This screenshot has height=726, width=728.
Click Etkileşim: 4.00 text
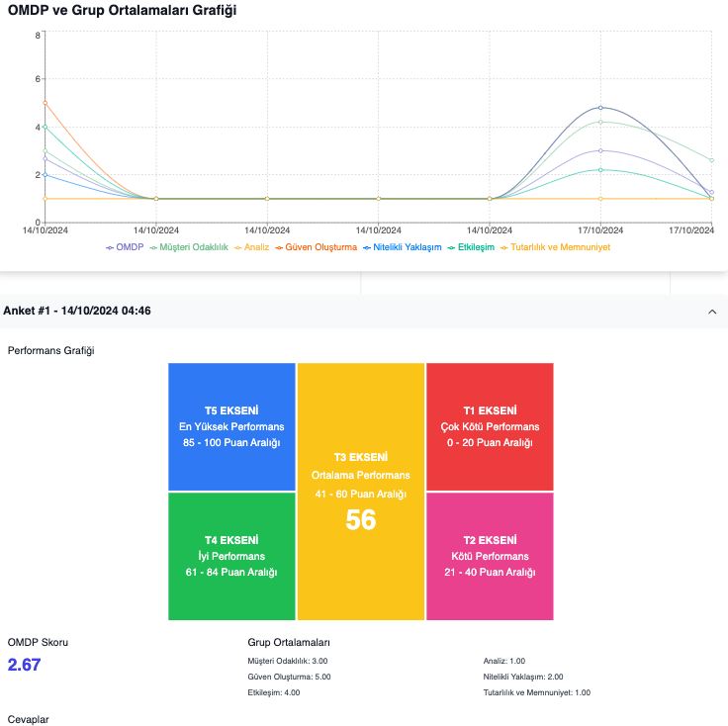coord(273,692)
